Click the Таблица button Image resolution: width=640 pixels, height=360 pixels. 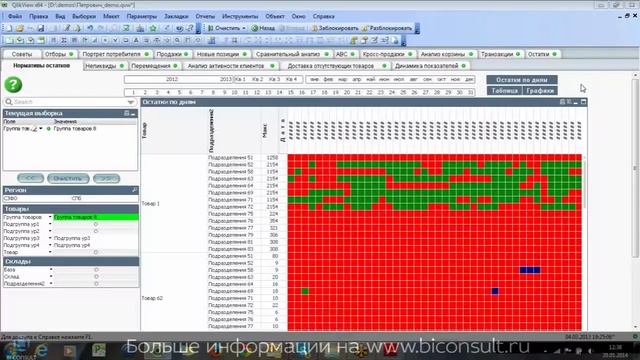[504, 91]
